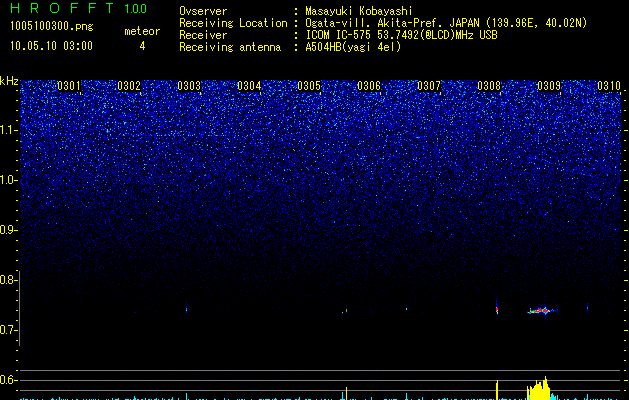Select the file name 1005100300.png

coord(52,26)
